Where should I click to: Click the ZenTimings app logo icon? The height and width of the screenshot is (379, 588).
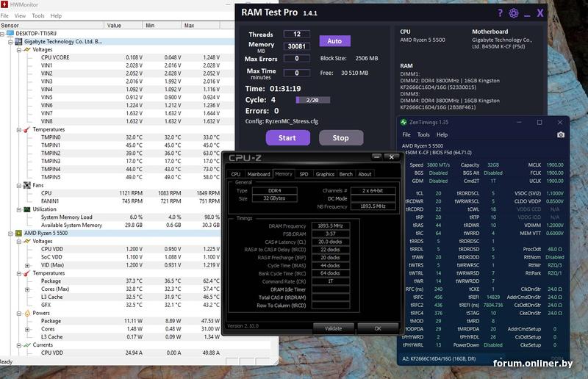[x=404, y=122]
